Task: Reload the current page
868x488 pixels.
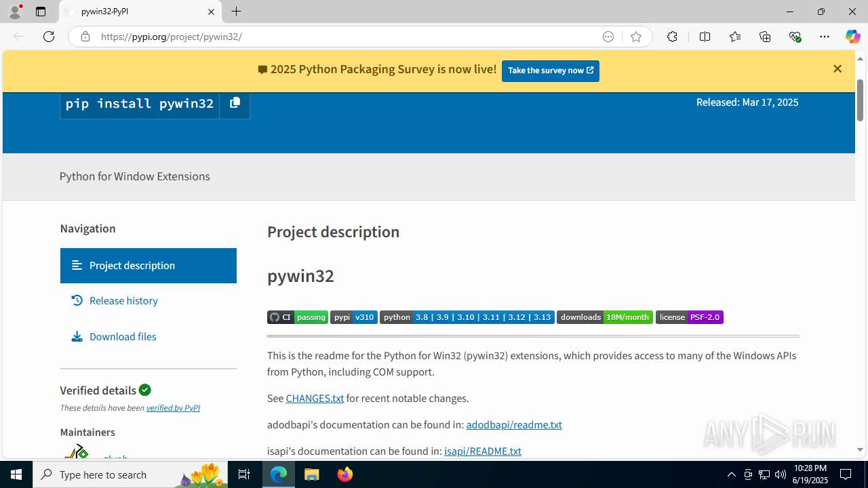Action: [49, 37]
